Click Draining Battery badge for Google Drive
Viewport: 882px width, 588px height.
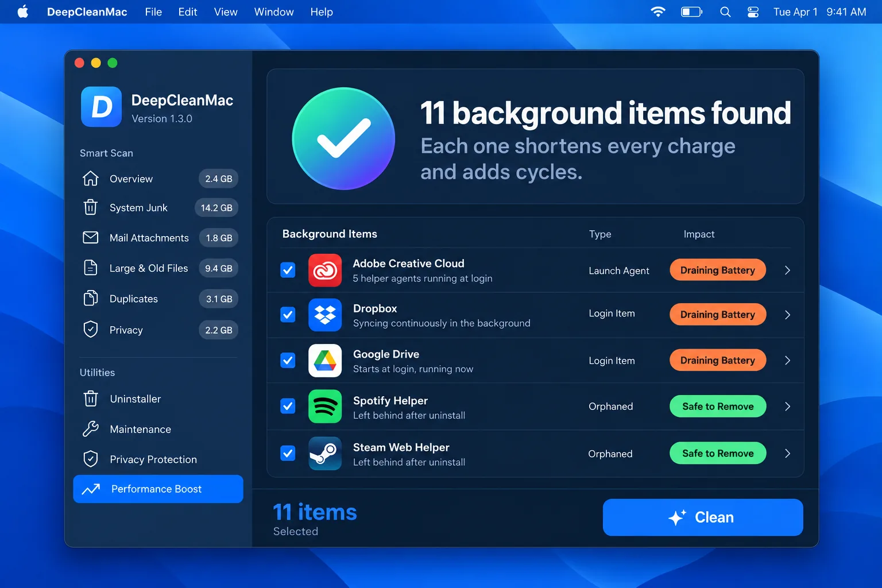pyautogui.click(x=718, y=361)
